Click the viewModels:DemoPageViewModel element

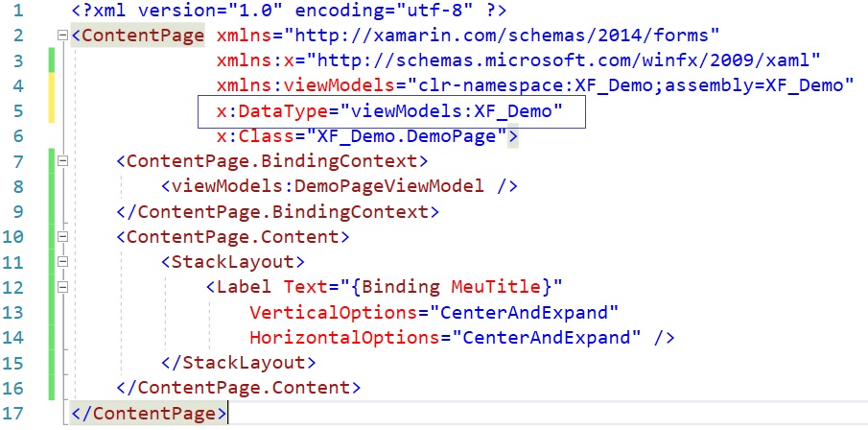click(x=340, y=187)
